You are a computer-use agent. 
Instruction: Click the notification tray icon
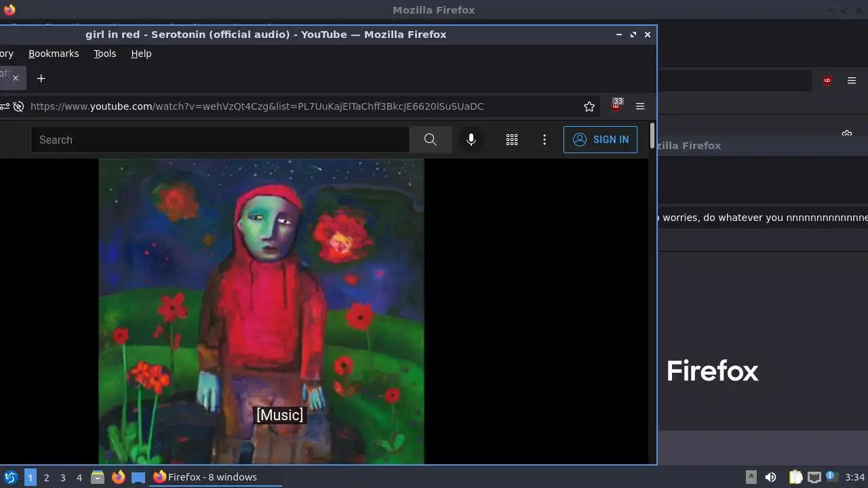click(831, 476)
